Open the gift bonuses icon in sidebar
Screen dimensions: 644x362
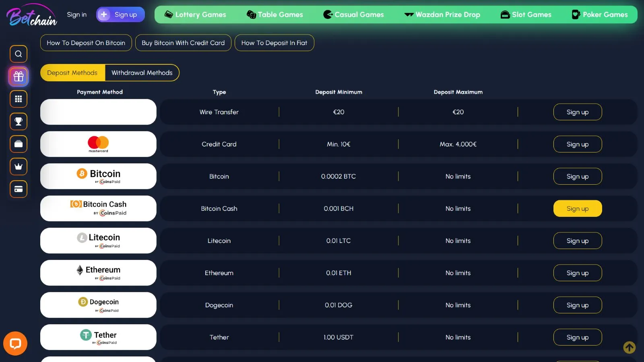(19, 76)
